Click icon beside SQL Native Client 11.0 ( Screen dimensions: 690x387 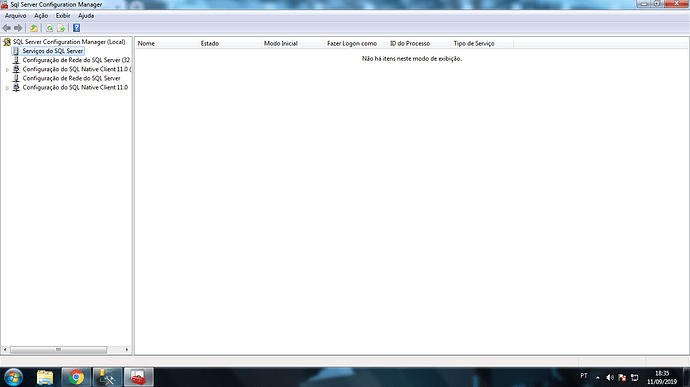tap(16, 69)
